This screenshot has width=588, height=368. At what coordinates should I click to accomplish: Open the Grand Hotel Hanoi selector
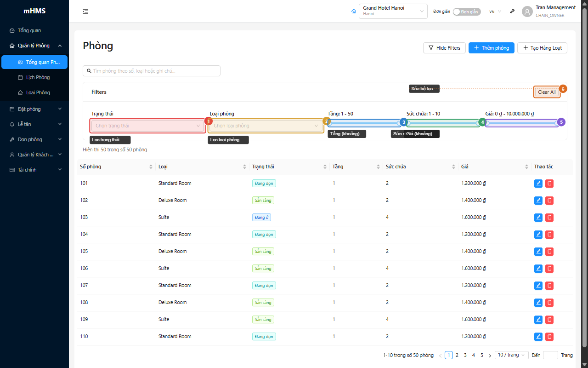point(393,11)
